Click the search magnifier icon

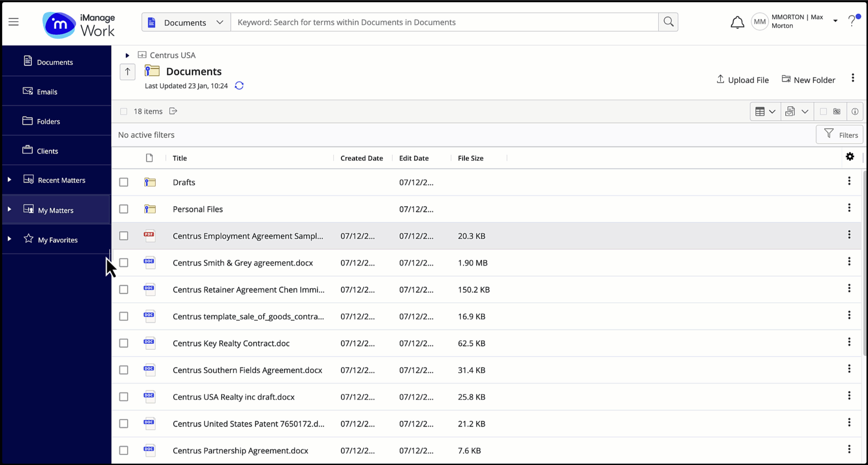(668, 22)
